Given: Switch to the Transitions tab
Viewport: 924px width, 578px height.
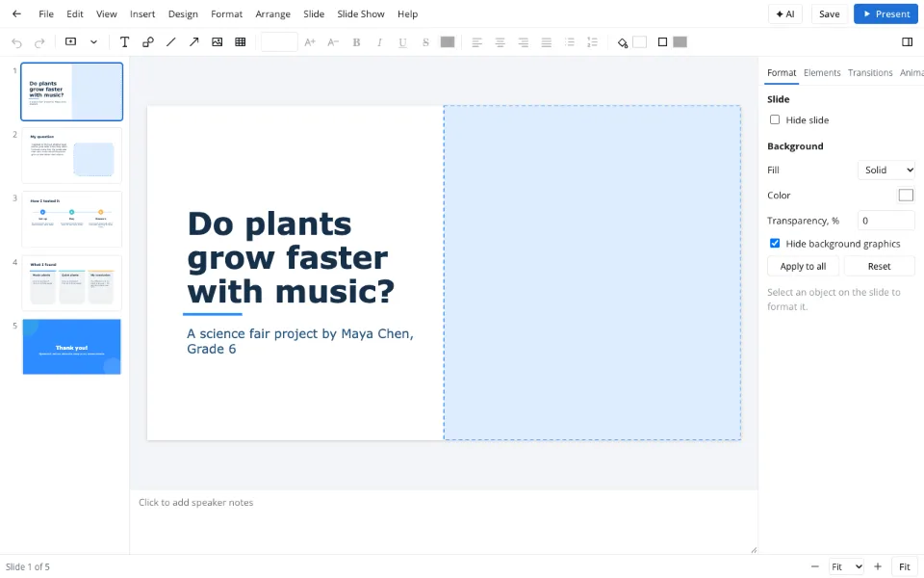Looking at the screenshot, I should [870, 72].
